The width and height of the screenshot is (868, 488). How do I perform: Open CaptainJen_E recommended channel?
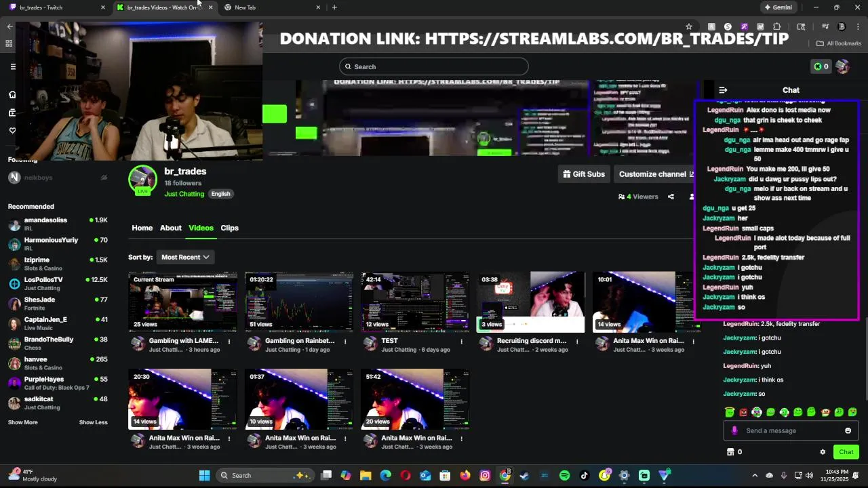[58, 323]
